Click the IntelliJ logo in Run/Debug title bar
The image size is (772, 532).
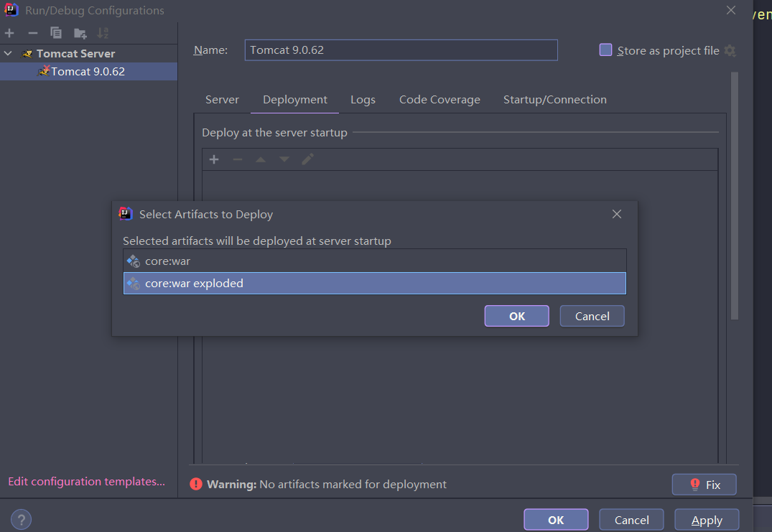pyautogui.click(x=11, y=10)
